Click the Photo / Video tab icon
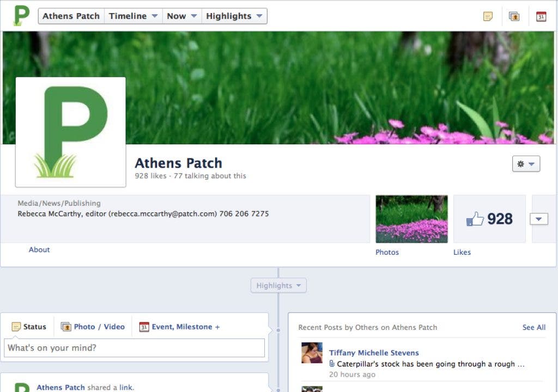The height and width of the screenshot is (392, 558). pyautogui.click(x=66, y=327)
